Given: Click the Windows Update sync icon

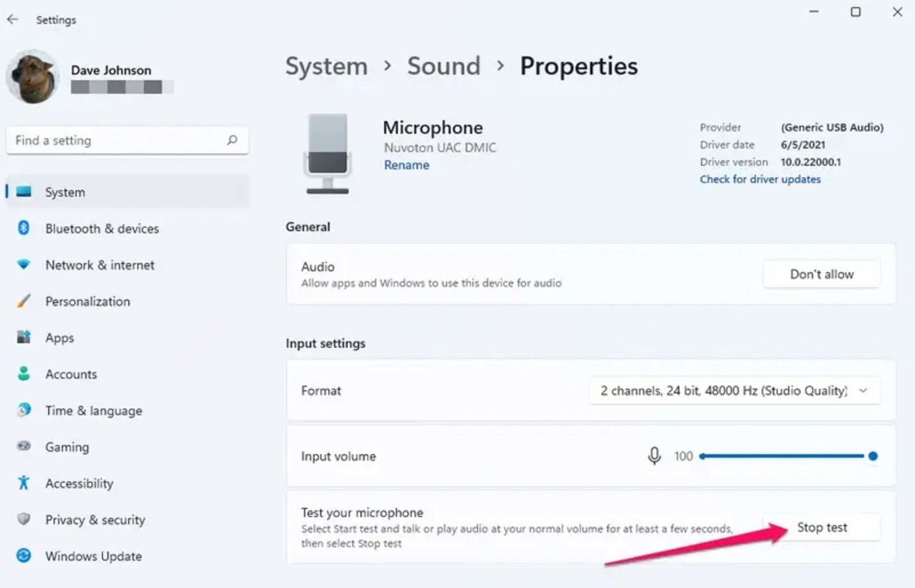Looking at the screenshot, I should pyautogui.click(x=23, y=556).
